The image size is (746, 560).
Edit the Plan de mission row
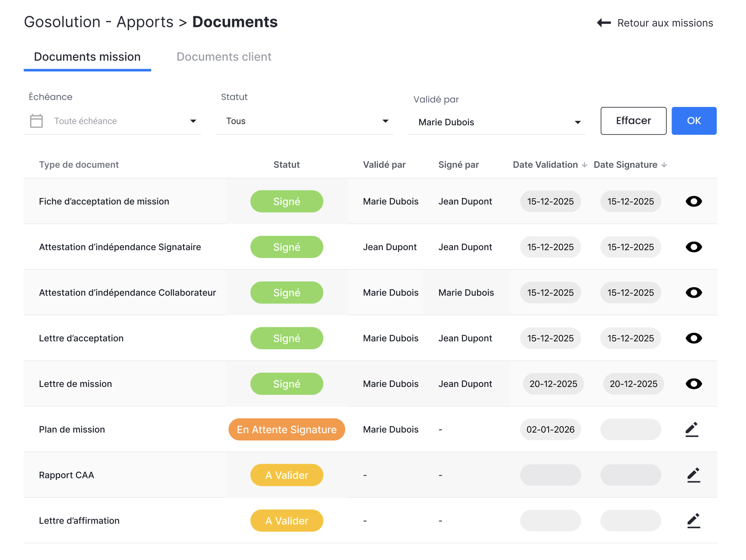[x=692, y=429]
